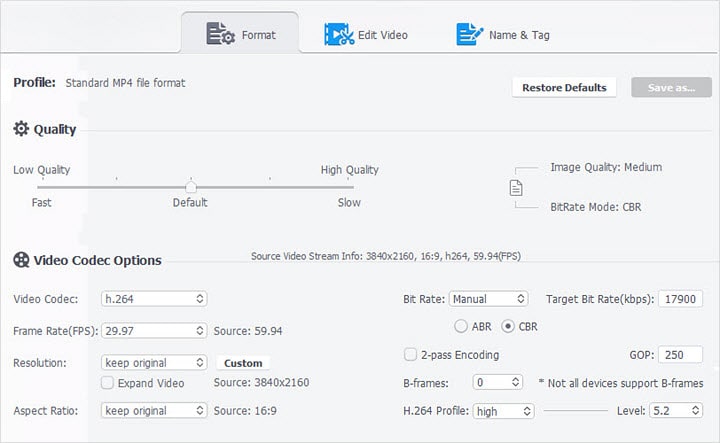The image size is (720, 443).
Task: Click the Format tab document-gear icon
Action: point(219,35)
